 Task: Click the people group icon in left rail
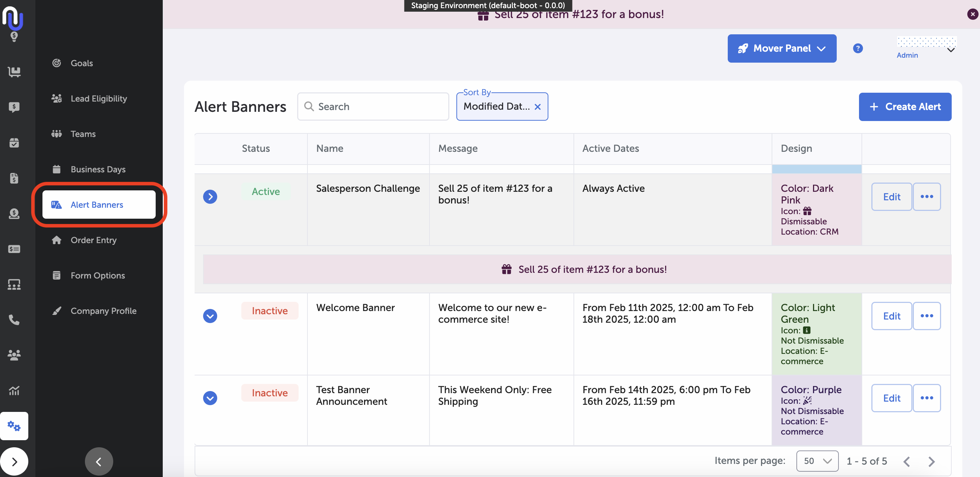coord(14,355)
